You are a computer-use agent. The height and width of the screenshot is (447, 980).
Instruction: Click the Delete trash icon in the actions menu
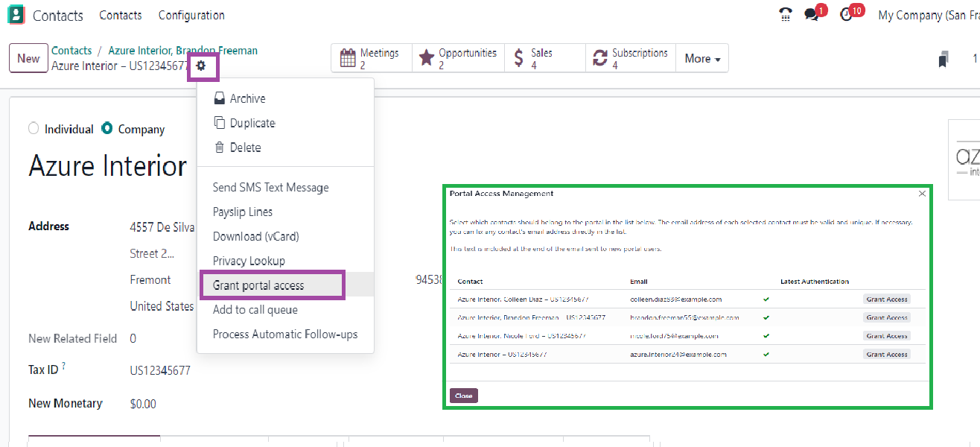tap(219, 148)
